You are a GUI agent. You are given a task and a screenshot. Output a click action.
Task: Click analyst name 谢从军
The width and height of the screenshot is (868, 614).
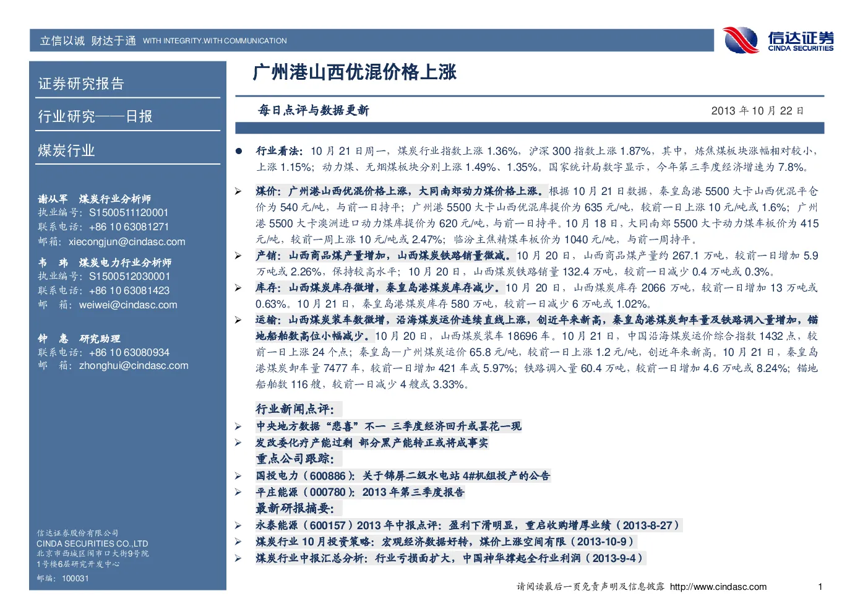[x=53, y=199]
